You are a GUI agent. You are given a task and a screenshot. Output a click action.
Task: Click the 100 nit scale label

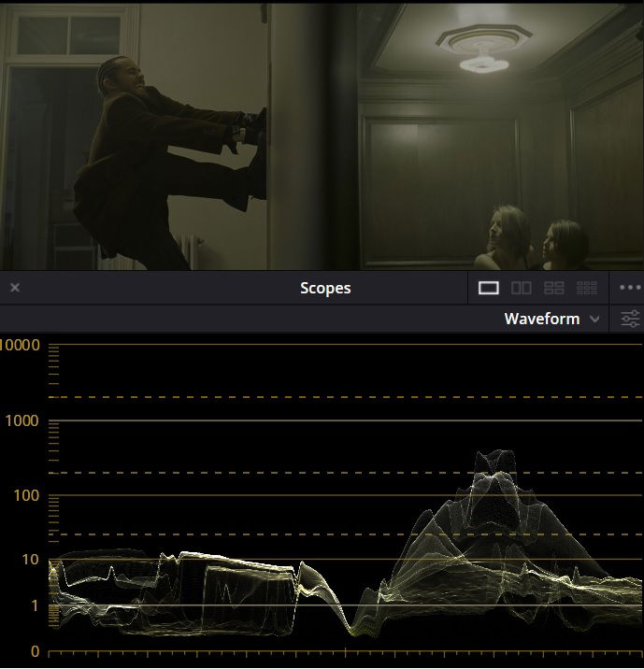[x=26, y=495]
